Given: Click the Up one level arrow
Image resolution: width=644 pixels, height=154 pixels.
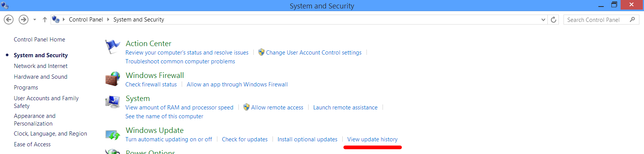Looking at the screenshot, I should tap(45, 20).
